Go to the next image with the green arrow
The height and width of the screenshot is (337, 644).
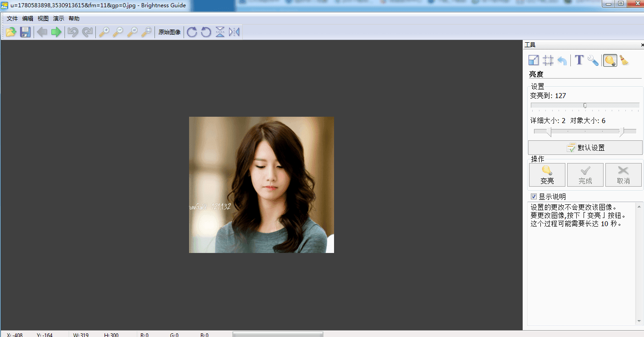[x=56, y=32]
